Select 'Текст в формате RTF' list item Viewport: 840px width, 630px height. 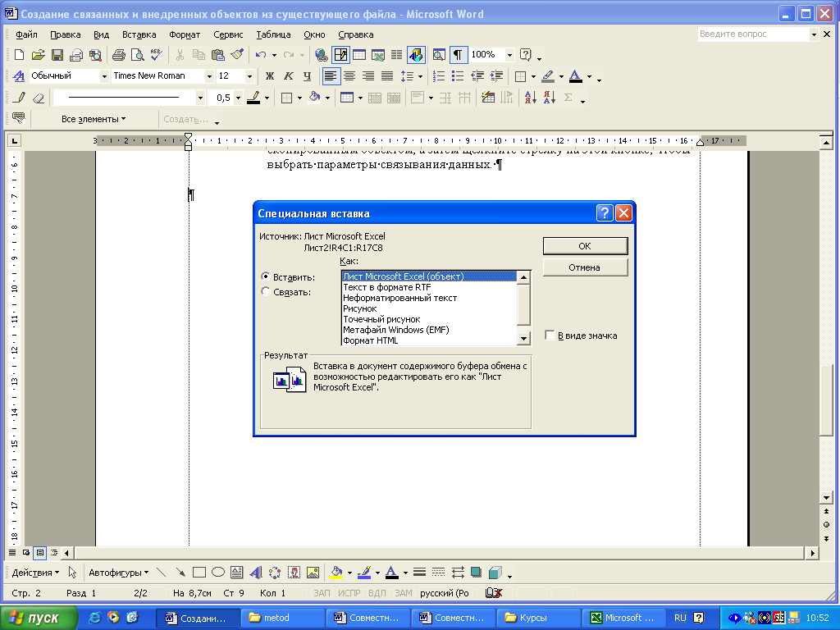[x=387, y=287]
